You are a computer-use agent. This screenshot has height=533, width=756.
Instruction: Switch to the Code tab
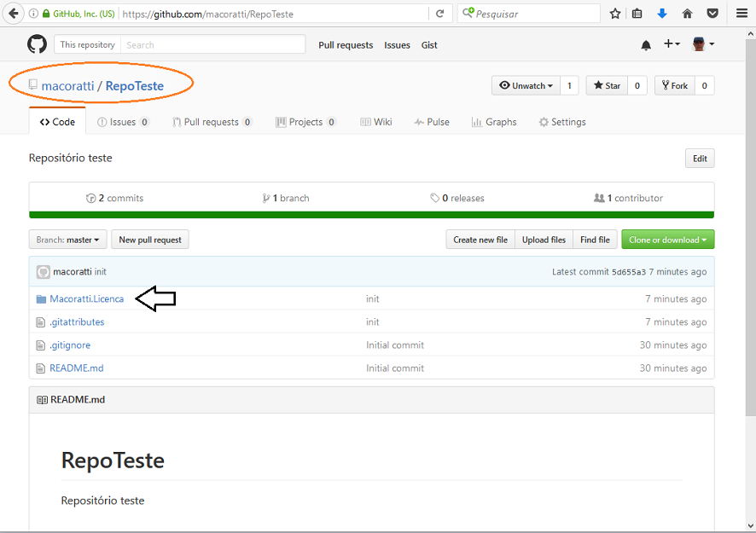tap(57, 122)
